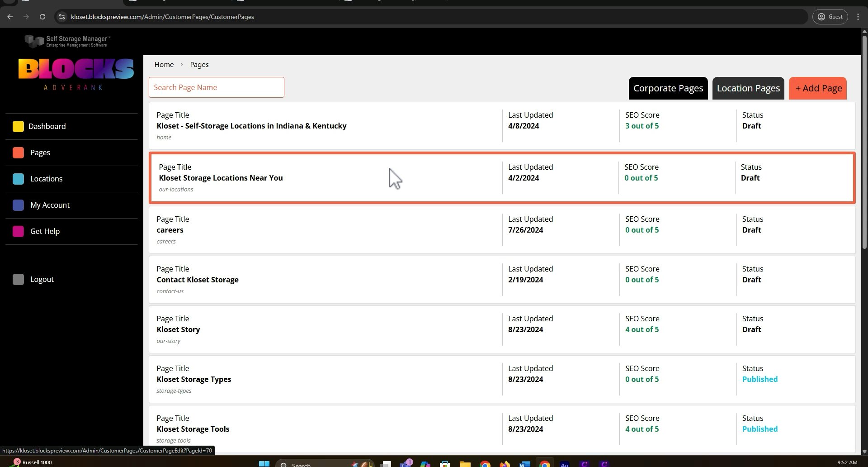This screenshot has height=467, width=868.
Task: Open Microsoft Word from taskbar
Action: point(524,464)
